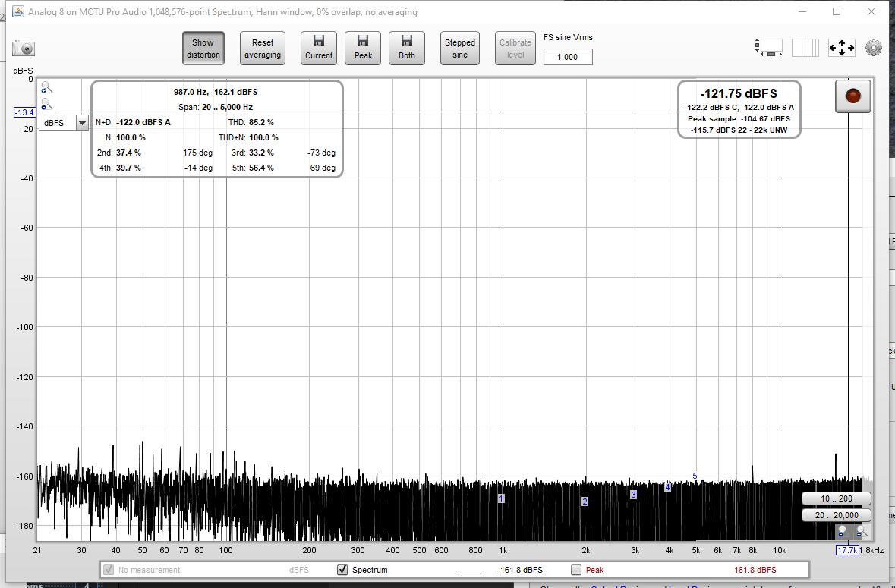
Task: Open RTA settings gear icon
Action: pos(873,47)
